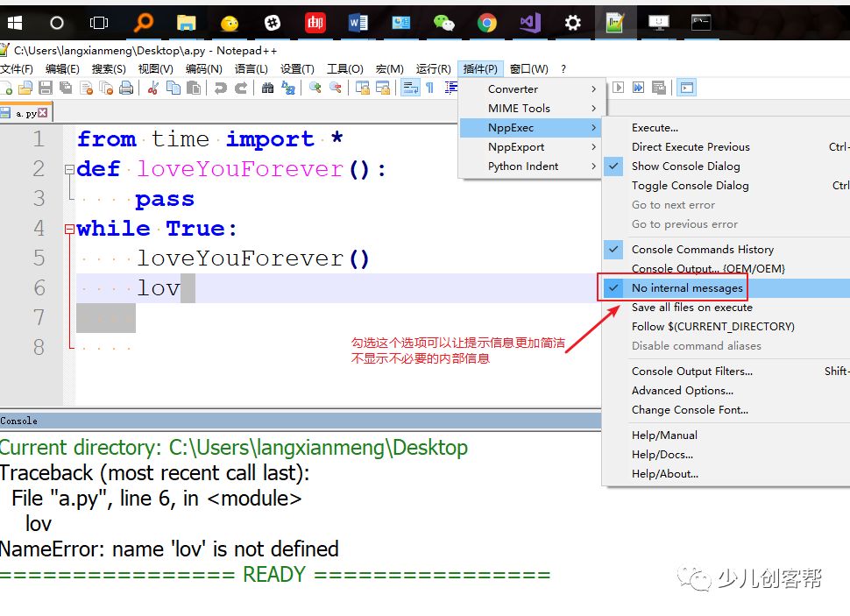Click the Save floppy disk icon

(46, 88)
